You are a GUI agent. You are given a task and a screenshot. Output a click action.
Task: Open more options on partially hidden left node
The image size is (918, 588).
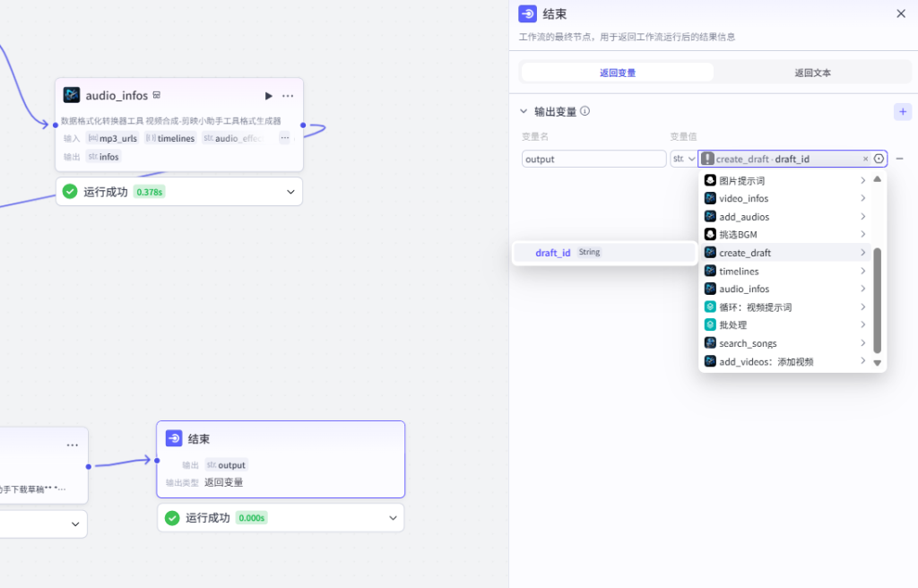click(73, 445)
